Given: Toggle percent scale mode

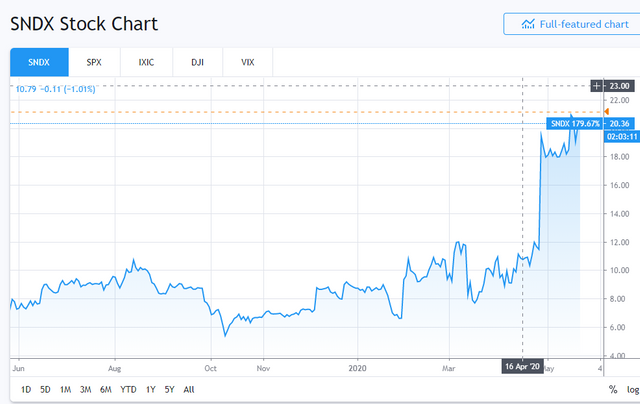Looking at the screenshot, I should 612,389.
